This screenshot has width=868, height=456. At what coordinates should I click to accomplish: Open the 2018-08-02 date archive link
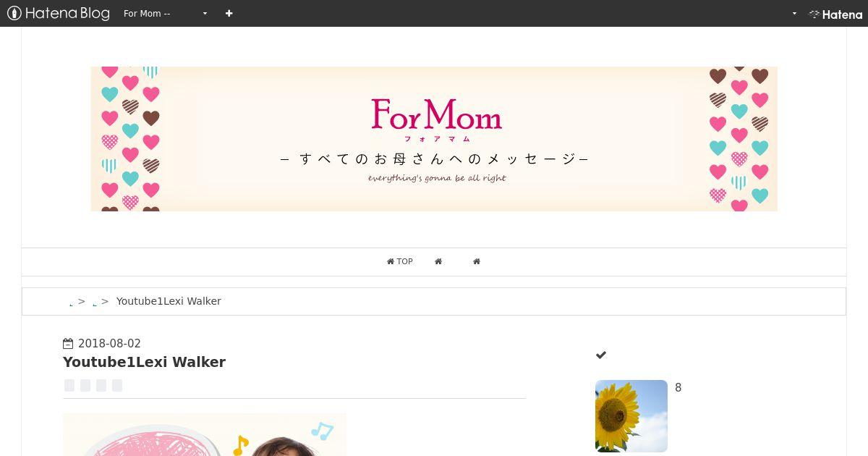[109, 344]
